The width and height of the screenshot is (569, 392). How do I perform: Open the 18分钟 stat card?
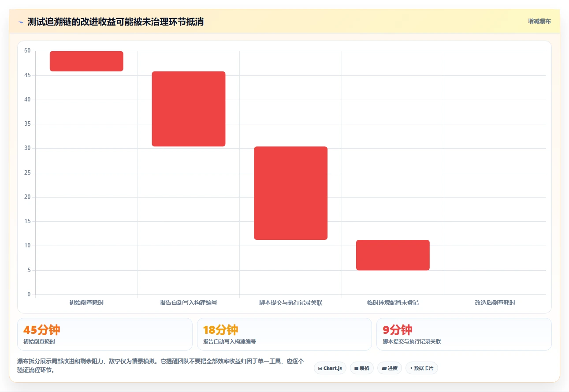284,334
